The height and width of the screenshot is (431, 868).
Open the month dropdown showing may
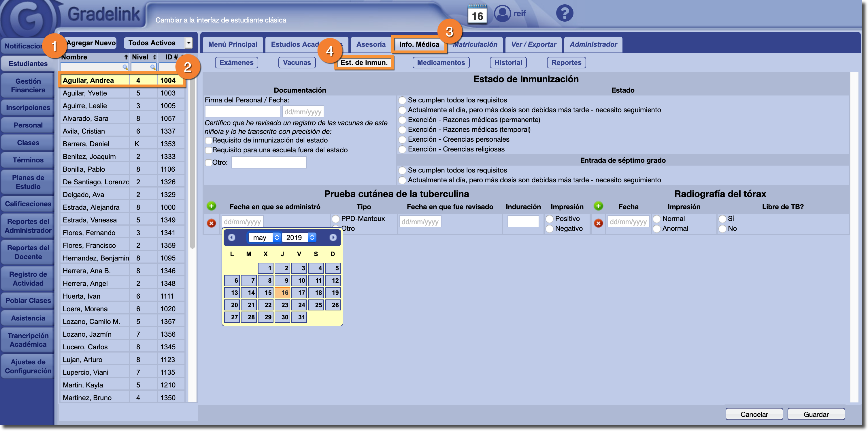click(x=264, y=237)
